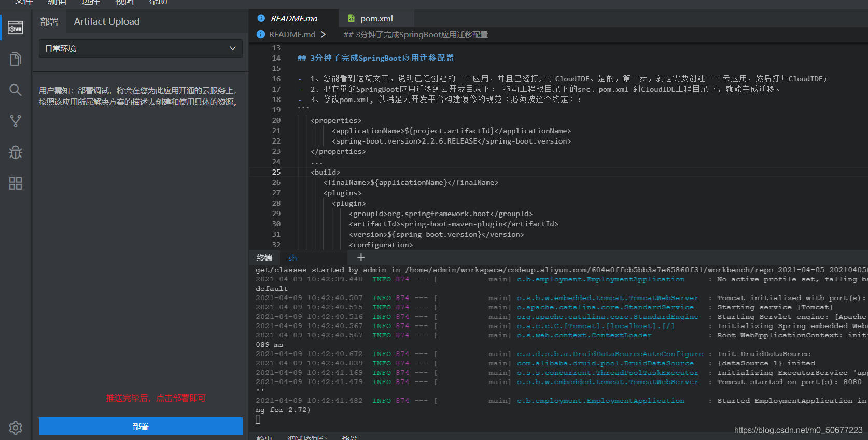Screen dimensions: 868x440
Task: Open the 日常环境 environment dropdown
Action: [x=141, y=48]
